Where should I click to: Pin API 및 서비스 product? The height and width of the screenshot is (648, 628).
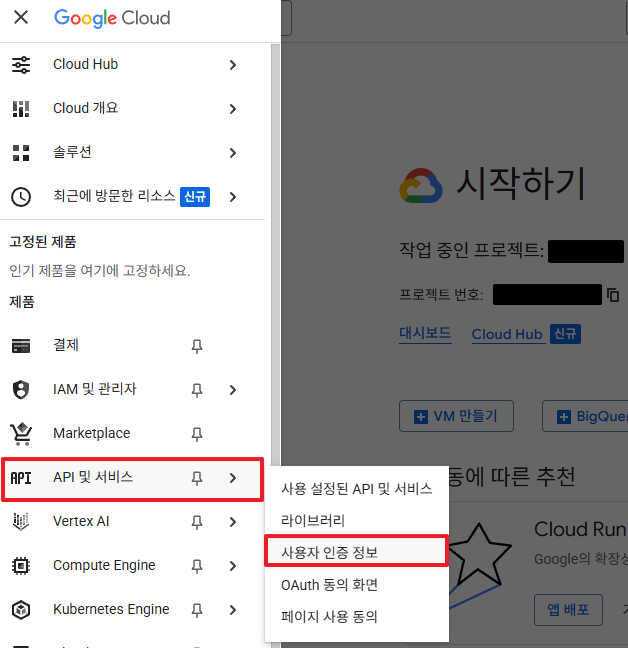coord(197,478)
